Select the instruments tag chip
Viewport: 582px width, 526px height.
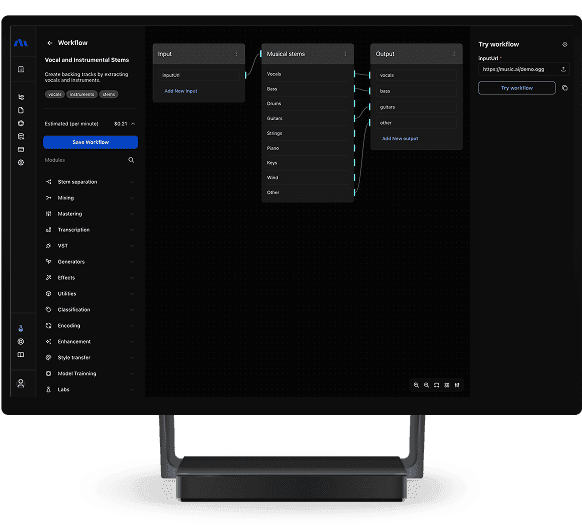[x=82, y=94]
